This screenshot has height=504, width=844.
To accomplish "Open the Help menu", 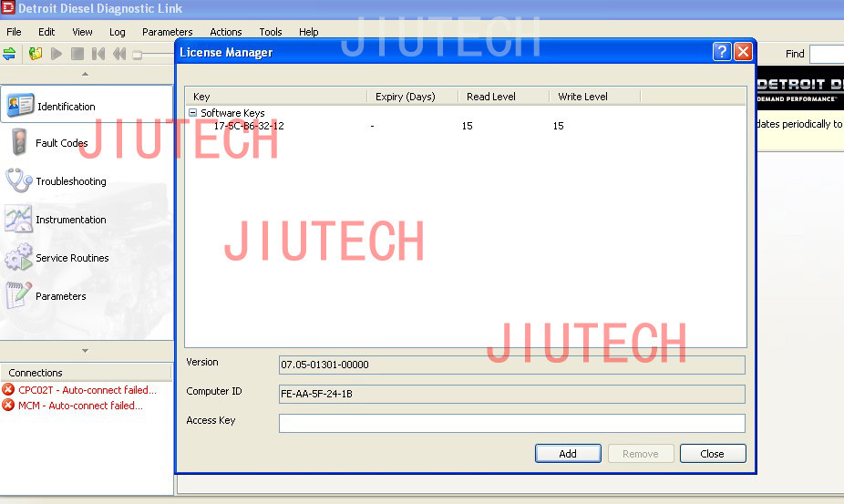I will 308,32.
